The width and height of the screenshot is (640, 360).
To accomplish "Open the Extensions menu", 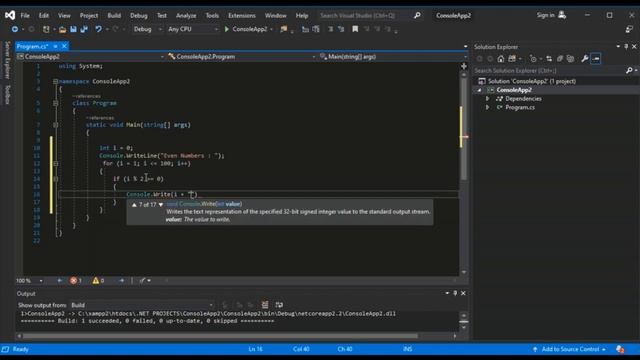I will point(242,16).
